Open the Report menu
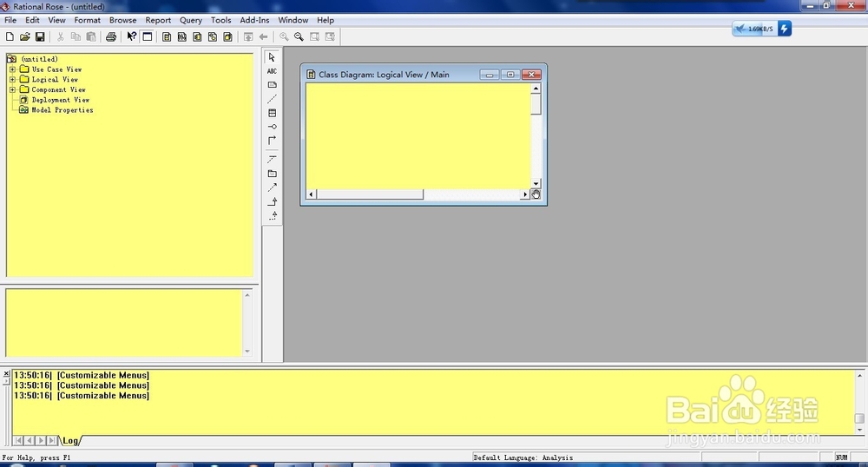 click(158, 20)
